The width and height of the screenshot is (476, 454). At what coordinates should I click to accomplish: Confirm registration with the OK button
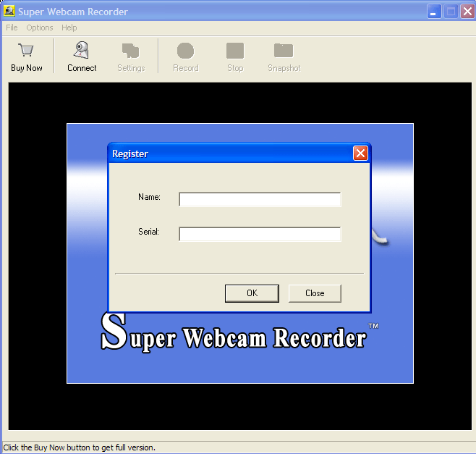252,293
